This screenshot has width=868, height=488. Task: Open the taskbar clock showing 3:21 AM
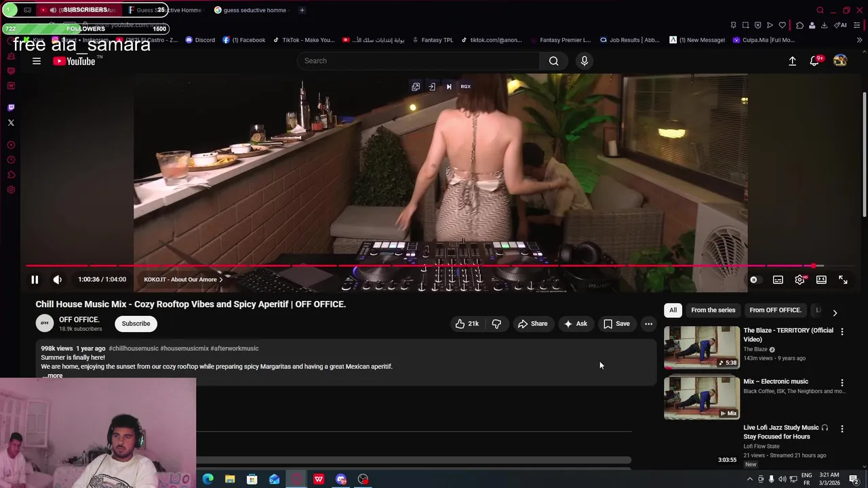coord(829,479)
